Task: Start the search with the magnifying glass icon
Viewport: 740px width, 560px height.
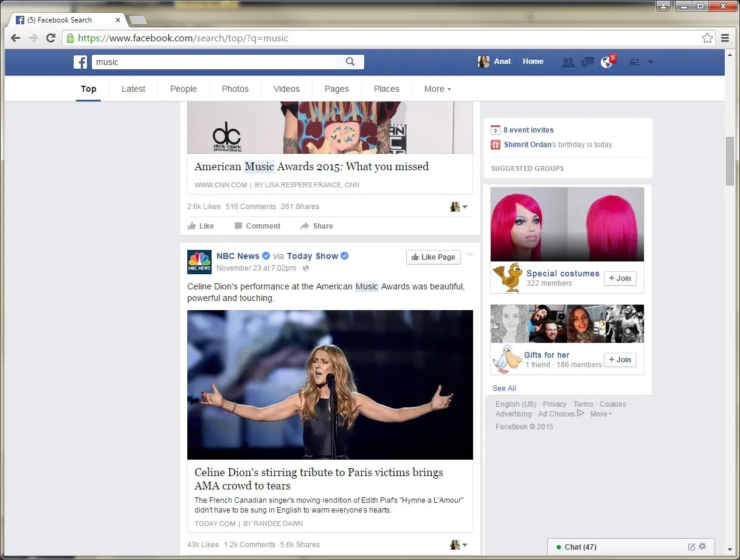Action: 350,61
